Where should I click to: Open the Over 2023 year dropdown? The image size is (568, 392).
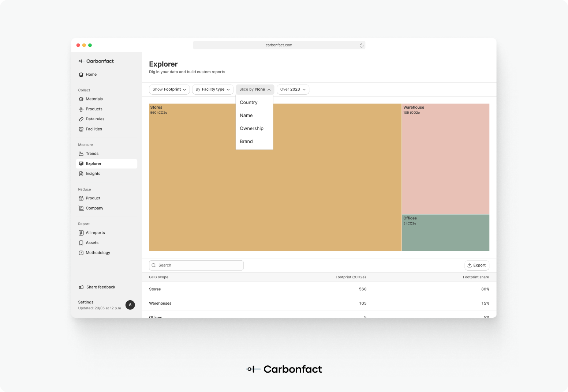click(293, 90)
